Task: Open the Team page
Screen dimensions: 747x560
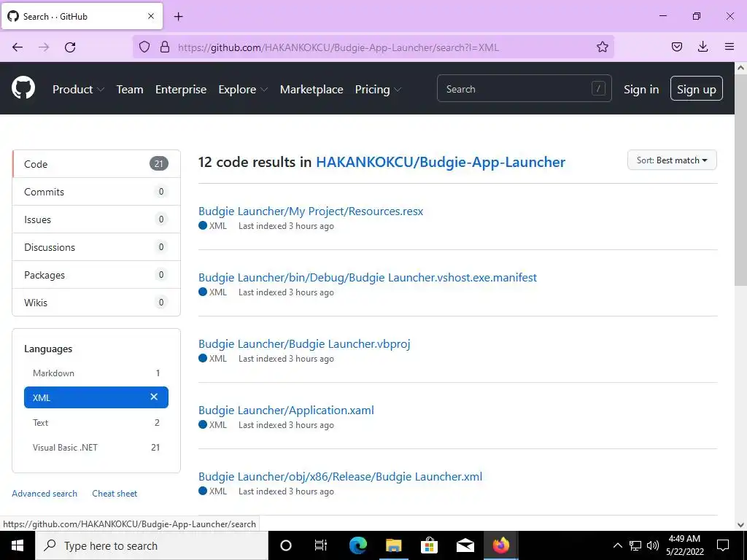Action: click(130, 90)
